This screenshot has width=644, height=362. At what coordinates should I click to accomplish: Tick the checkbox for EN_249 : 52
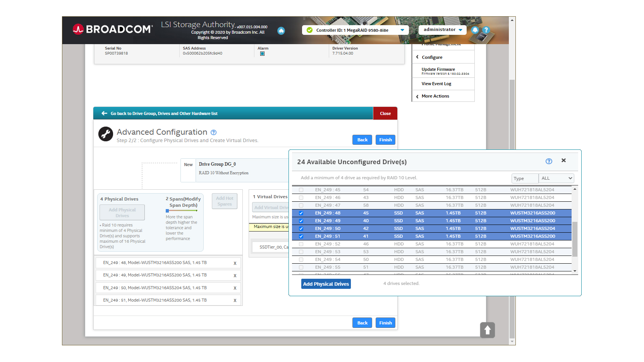(x=301, y=244)
